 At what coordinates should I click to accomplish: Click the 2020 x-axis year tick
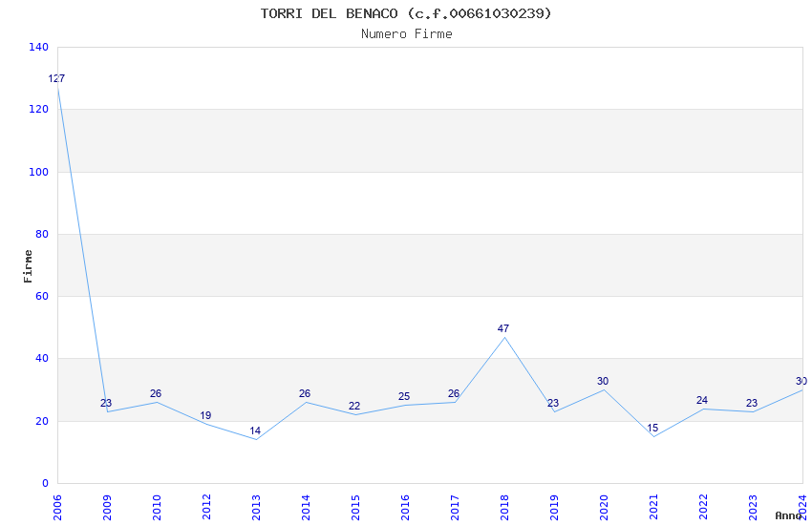(x=604, y=508)
